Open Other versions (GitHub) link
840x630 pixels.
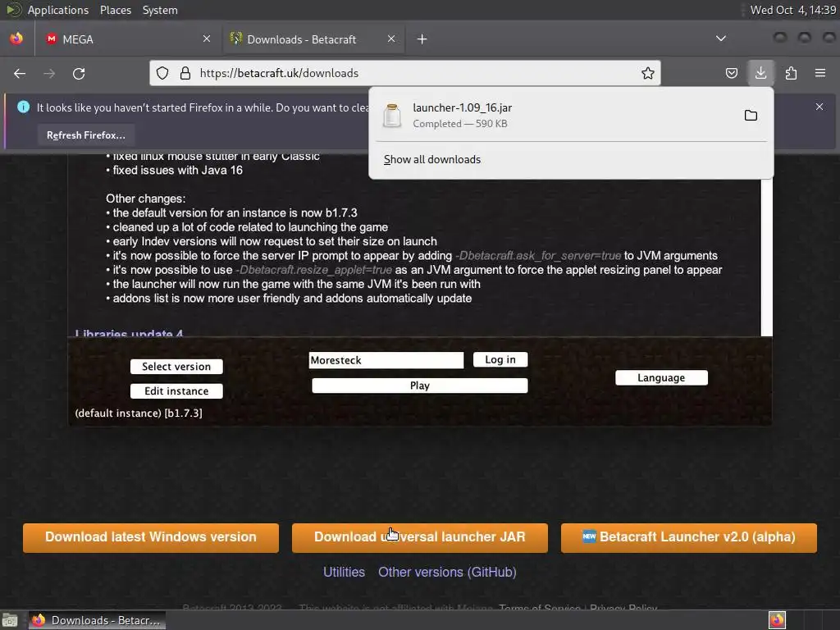click(x=447, y=572)
